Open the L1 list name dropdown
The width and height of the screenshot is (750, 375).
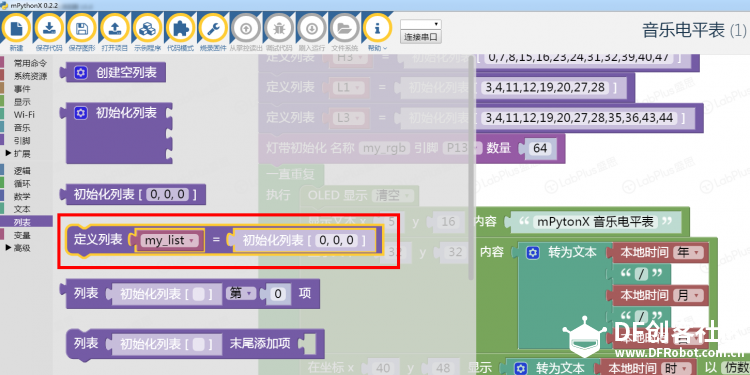click(350, 88)
